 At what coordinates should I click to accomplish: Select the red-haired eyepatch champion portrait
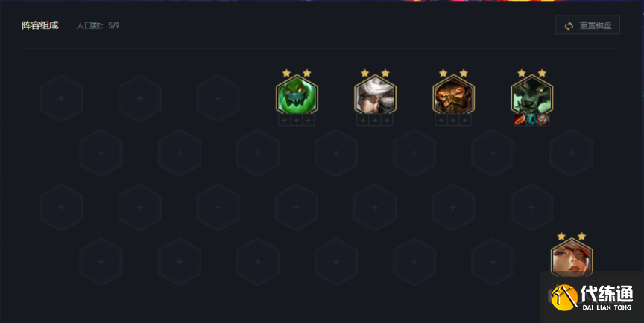tap(572, 258)
